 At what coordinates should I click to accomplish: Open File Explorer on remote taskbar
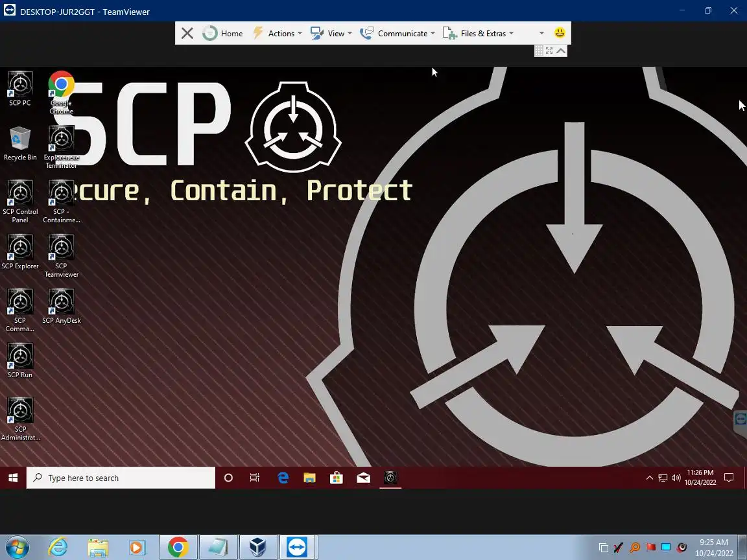pos(310,478)
